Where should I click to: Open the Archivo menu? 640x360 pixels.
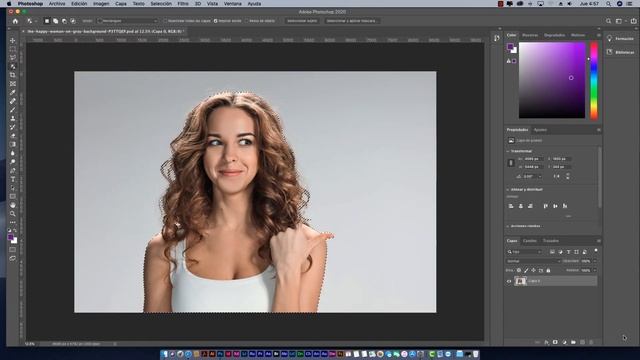pos(57,4)
